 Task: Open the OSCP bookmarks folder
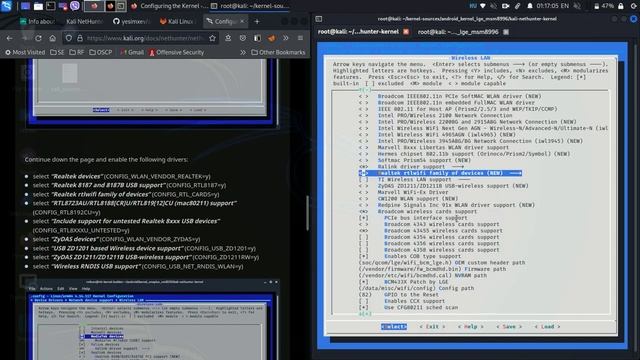click(100, 52)
